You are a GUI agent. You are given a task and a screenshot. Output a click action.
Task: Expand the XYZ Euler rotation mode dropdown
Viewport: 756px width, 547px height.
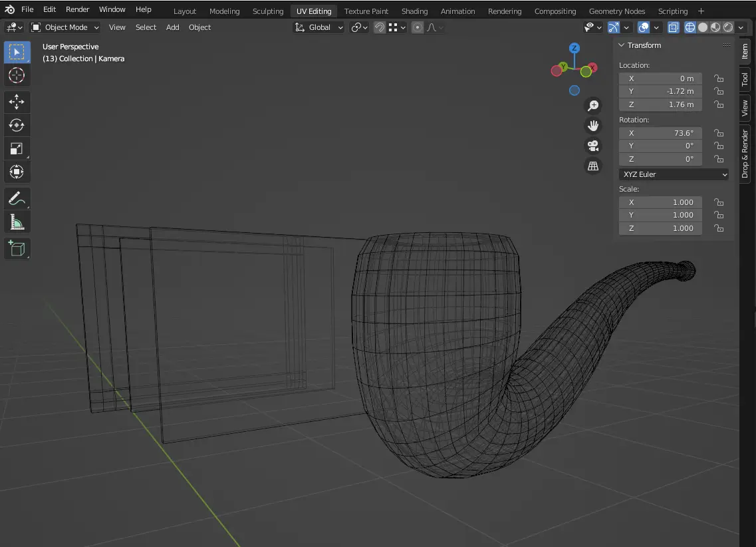(x=674, y=174)
